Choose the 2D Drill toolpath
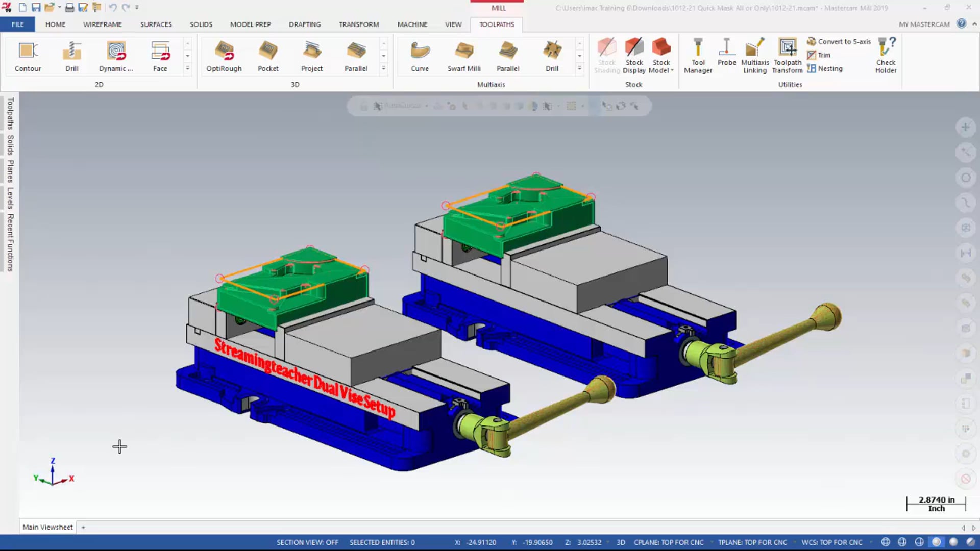The image size is (980, 551). click(x=71, y=57)
